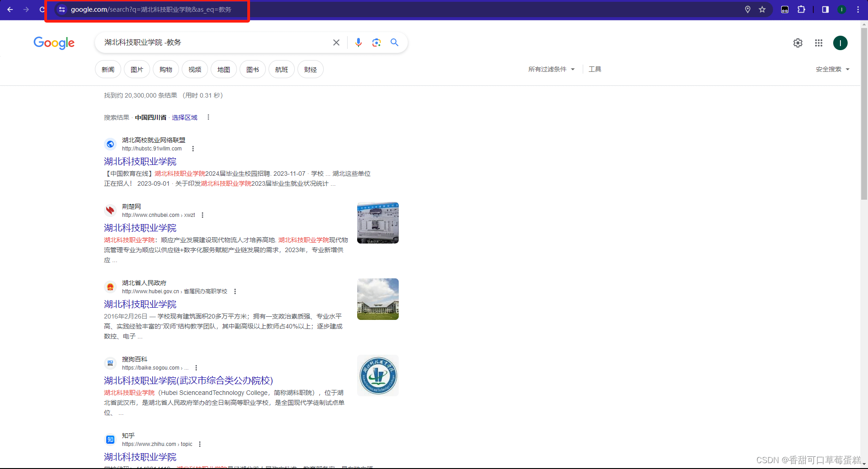Open more options beside zhihu.com result
The image size is (868, 469).
coord(200,444)
